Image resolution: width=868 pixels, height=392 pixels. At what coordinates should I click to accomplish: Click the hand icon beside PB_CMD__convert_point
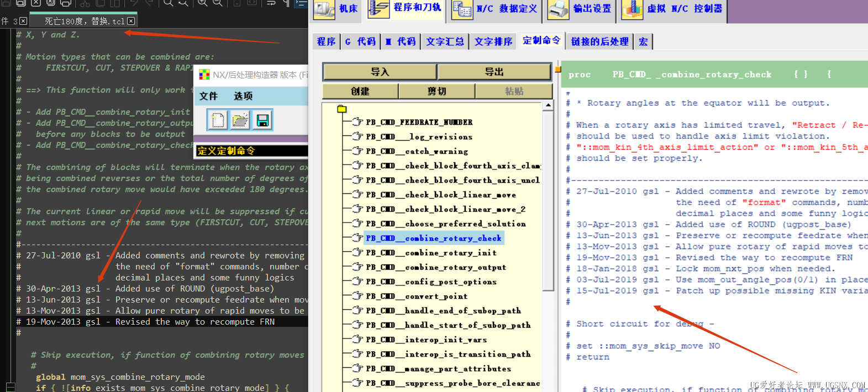pyautogui.click(x=357, y=296)
